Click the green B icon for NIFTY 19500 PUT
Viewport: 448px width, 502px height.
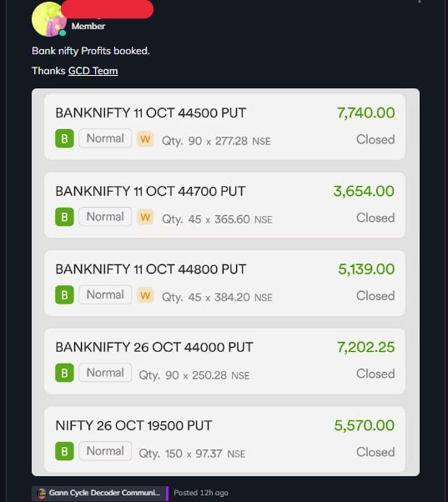64,451
